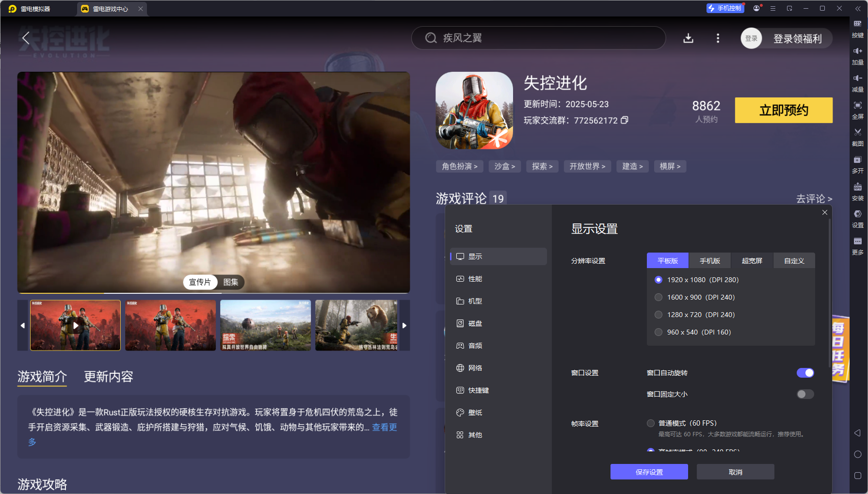Image resolution: width=868 pixels, height=494 pixels.
Task: Open multi-instance (多开) manager from sidebar
Action: tap(857, 165)
